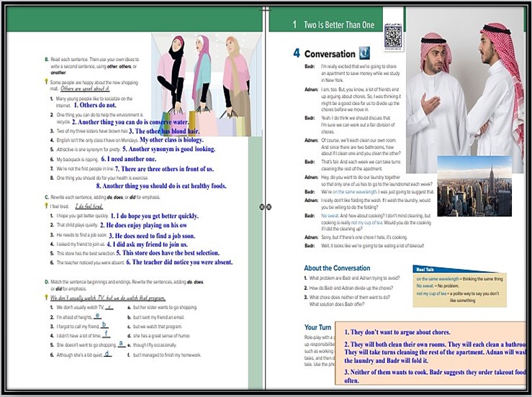Viewport: 532px width, 397px height.
Task: Click 'not my cup of tea' in the conversation
Action: [x=366, y=223]
